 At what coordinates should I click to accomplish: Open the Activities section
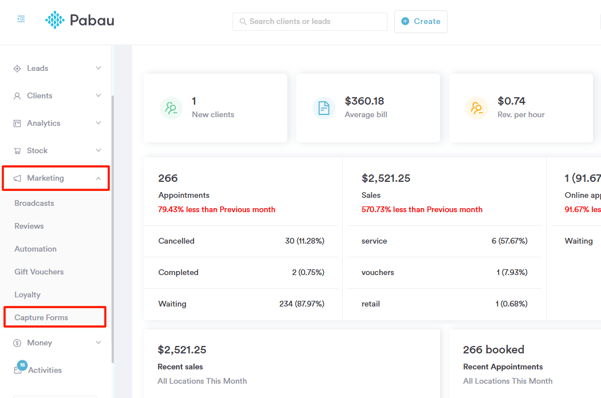tap(45, 370)
